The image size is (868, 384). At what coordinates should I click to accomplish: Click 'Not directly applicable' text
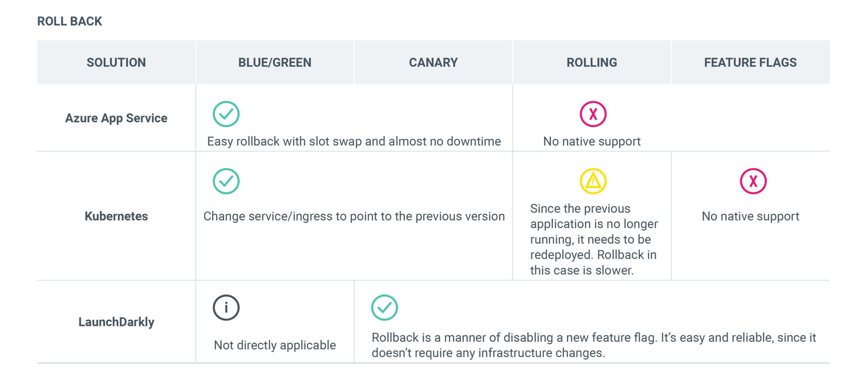click(275, 345)
